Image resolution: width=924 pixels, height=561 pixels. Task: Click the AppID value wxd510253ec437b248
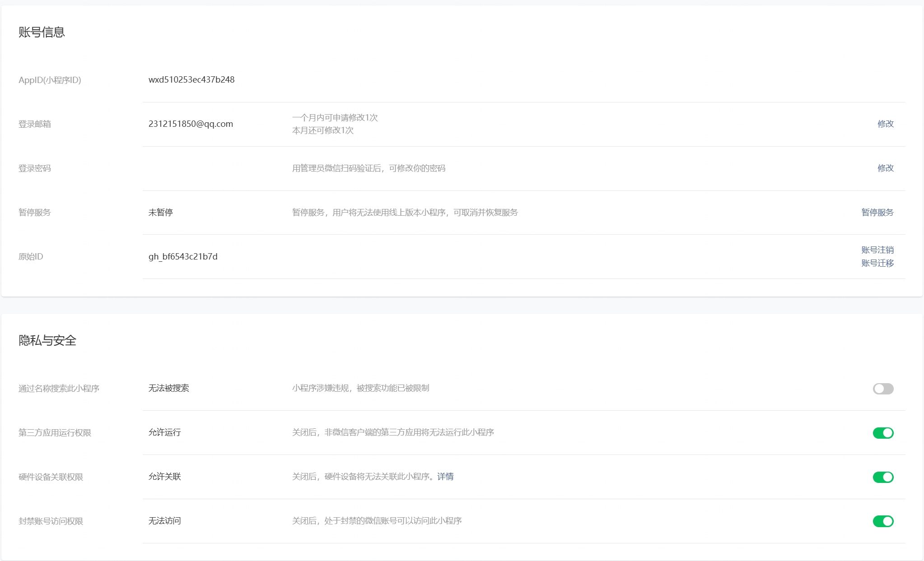(x=191, y=80)
